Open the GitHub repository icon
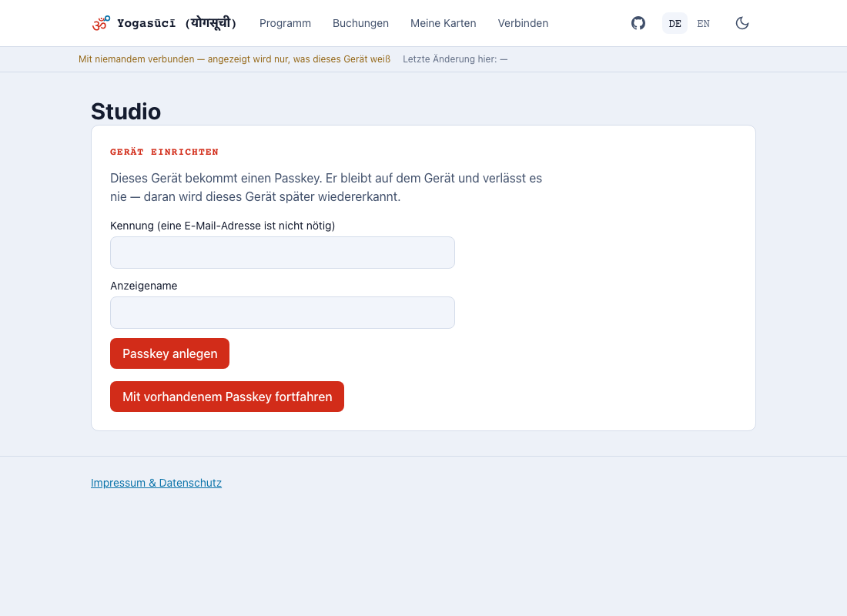The width and height of the screenshot is (847, 616). click(x=638, y=23)
